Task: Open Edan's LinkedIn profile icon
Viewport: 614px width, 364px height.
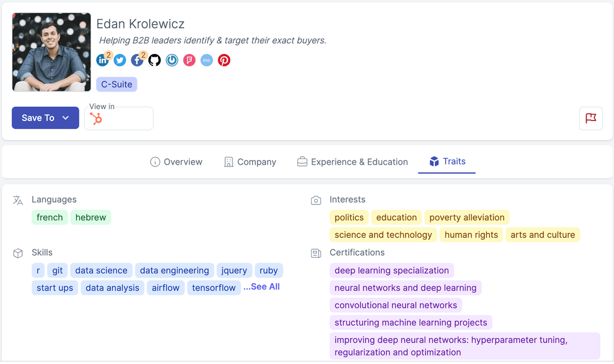Action: tap(102, 60)
